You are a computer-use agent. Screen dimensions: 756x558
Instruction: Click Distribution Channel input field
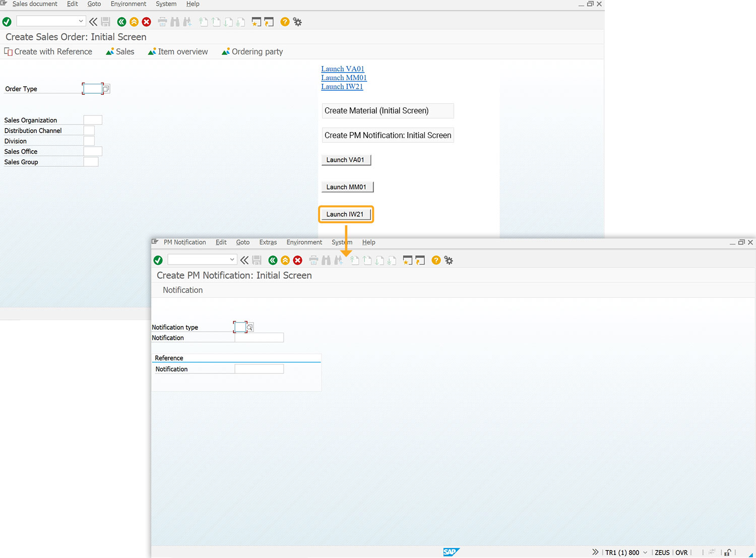pos(89,131)
